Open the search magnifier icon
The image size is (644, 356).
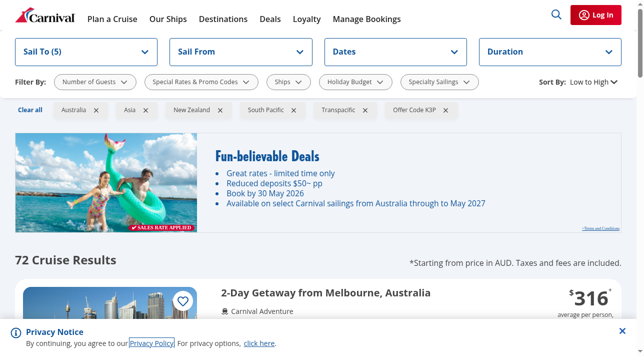click(556, 15)
